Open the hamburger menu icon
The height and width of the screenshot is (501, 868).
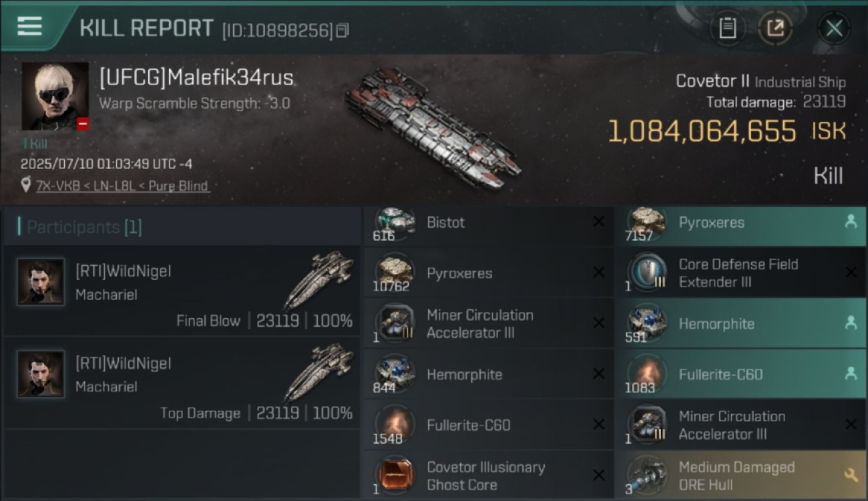click(x=29, y=26)
